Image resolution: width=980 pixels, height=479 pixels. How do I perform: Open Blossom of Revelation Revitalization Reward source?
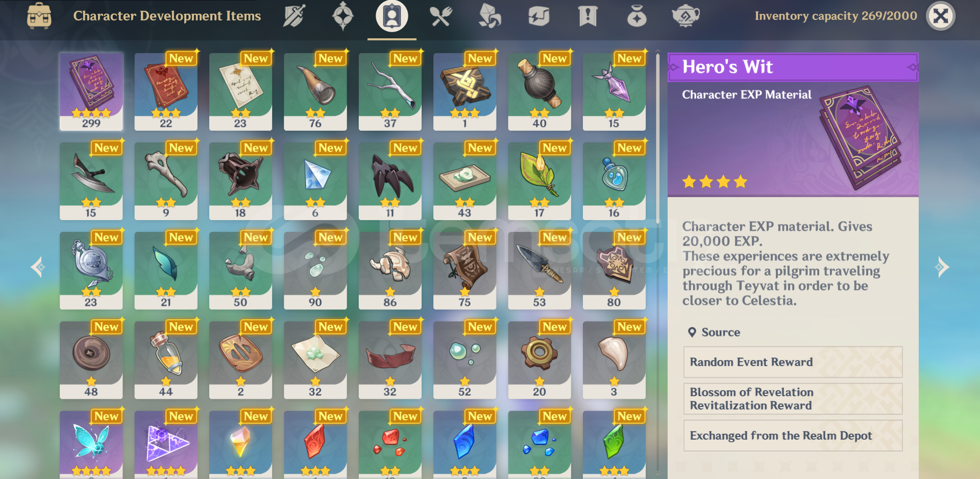(x=793, y=399)
